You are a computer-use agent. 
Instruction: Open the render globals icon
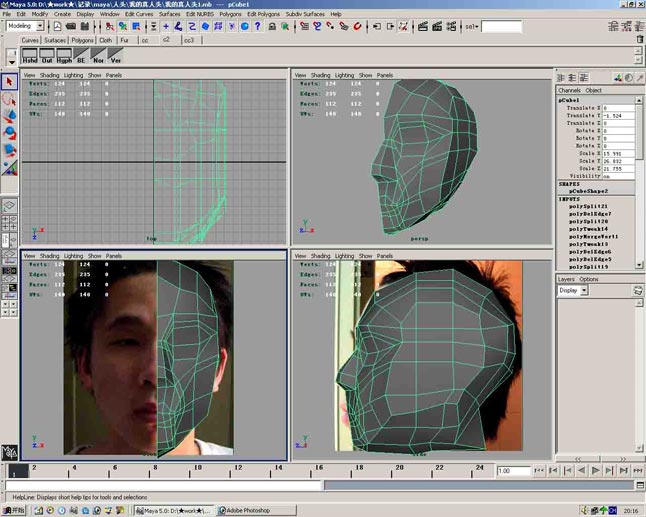[x=451, y=26]
